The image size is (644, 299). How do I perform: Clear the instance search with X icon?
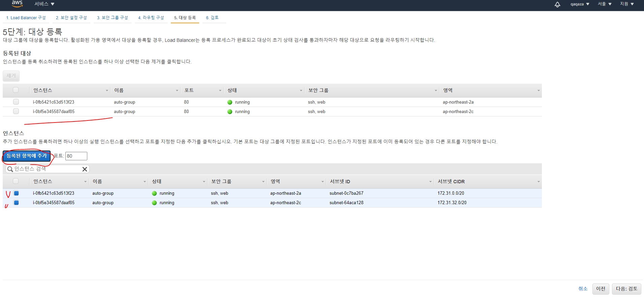coord(85,169)
